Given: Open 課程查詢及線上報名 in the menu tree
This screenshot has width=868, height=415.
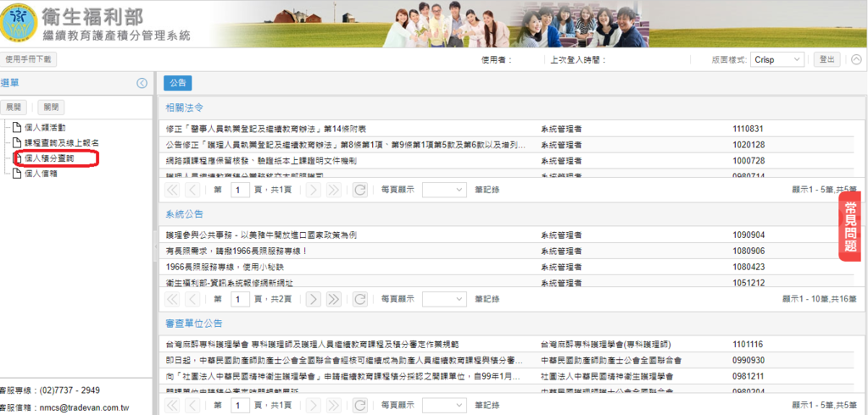Looking at the screenshot, I should [62, 143].
